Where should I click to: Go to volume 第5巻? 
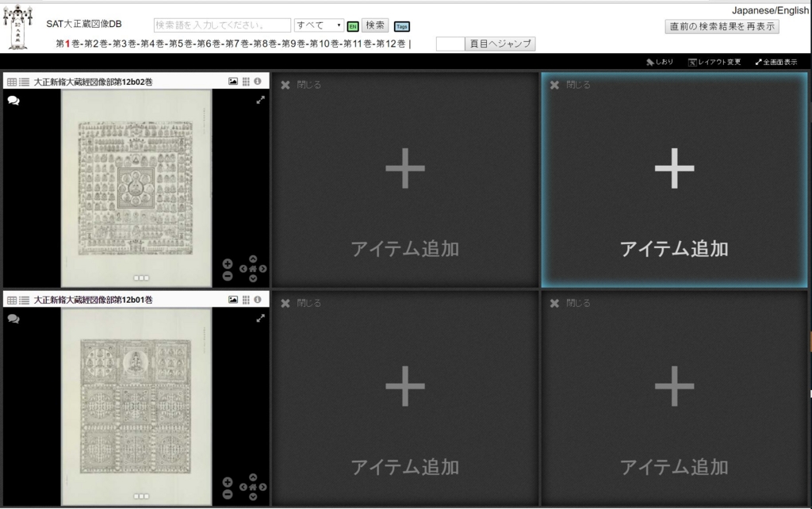point(182,44)
